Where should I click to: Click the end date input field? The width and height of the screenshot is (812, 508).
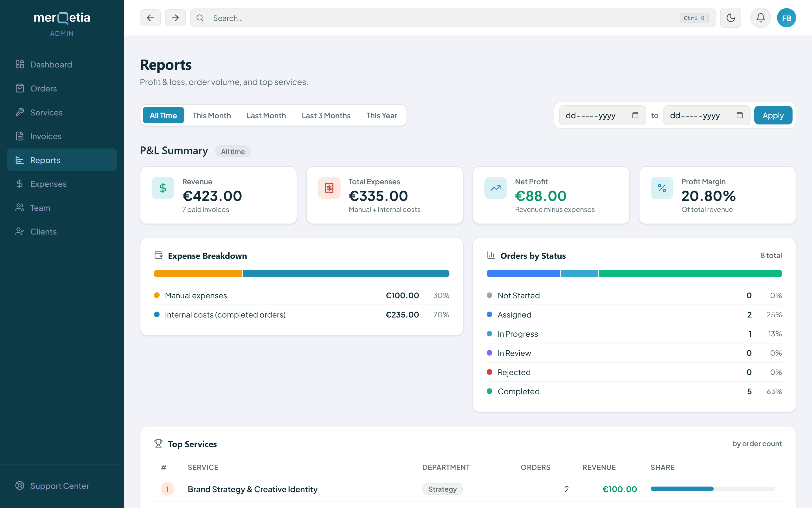coord(707,115)
